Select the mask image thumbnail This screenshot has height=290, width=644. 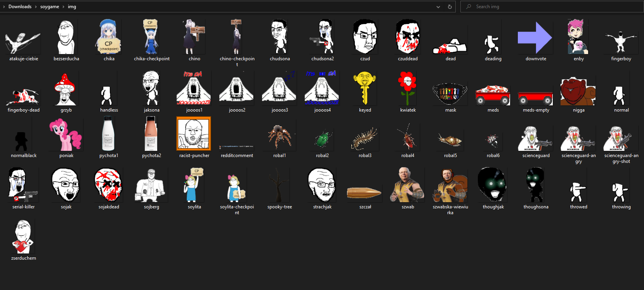(x=450, y=94)
